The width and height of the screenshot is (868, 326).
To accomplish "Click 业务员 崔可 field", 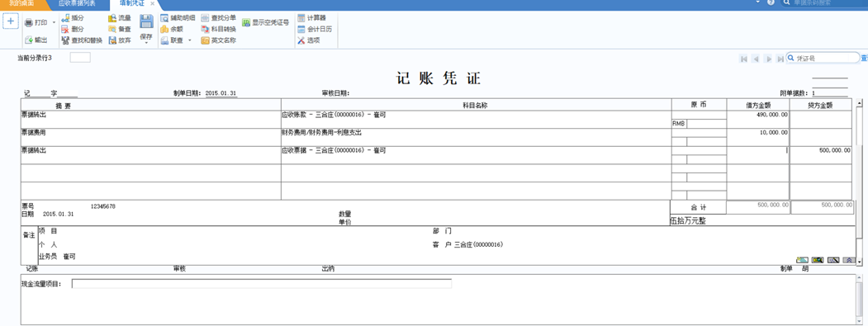I will (x=57, y=257).
